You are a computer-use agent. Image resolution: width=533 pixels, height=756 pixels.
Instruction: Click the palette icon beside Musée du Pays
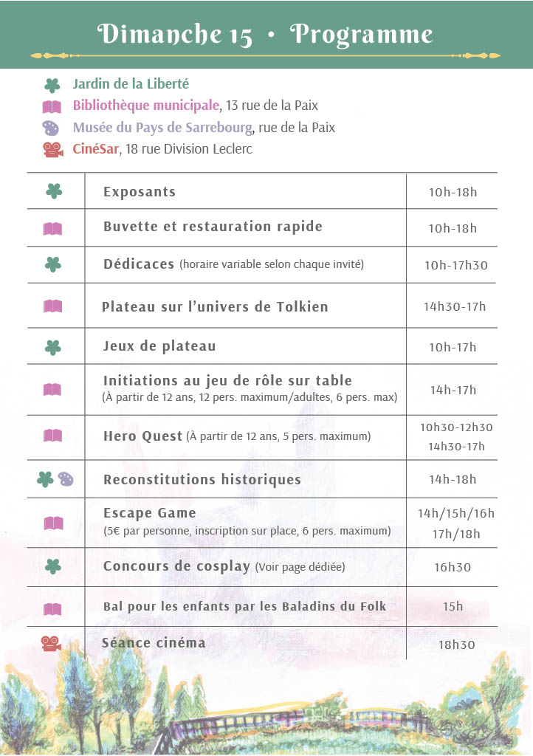(x=52, y=128)
